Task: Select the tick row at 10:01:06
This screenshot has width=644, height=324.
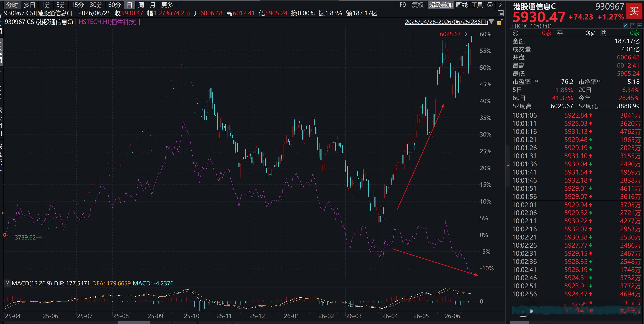Action: (x=576, y=115)
